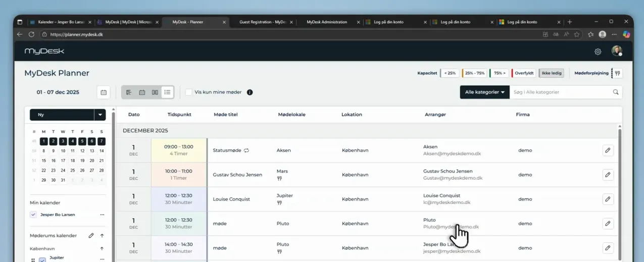
Task: Select the list view icon
Action: click(x=167, y=92)
